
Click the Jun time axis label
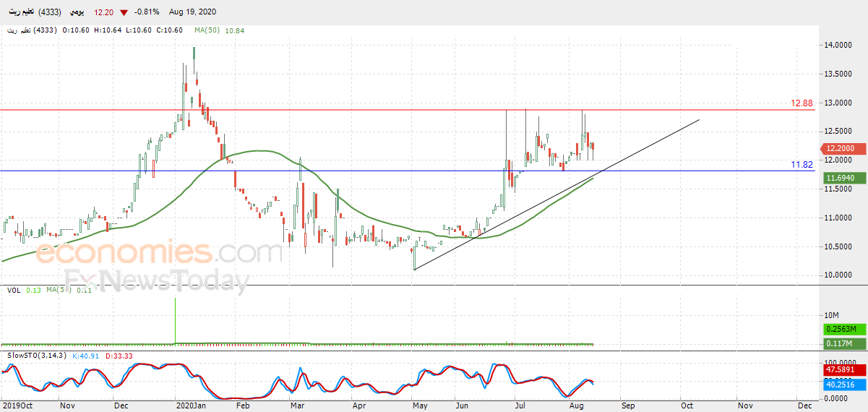coord(461,406)
